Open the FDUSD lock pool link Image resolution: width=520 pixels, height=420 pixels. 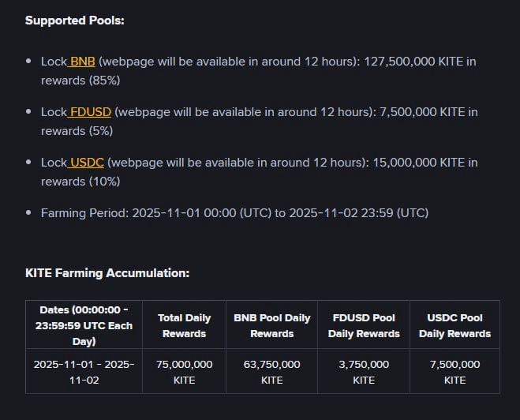89,111
